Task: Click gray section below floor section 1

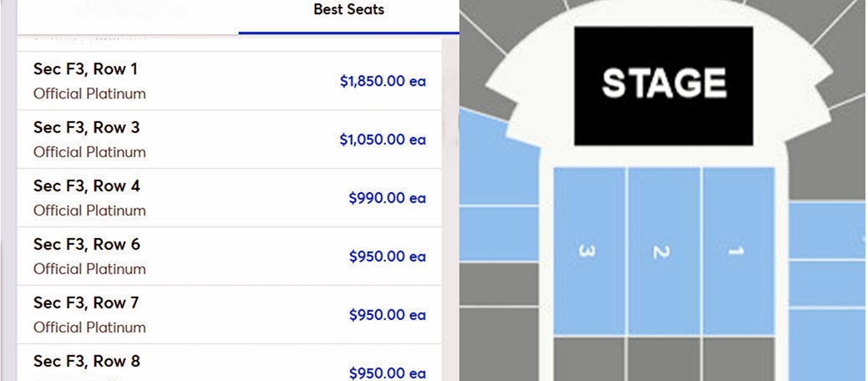Action: pos(739,359)
